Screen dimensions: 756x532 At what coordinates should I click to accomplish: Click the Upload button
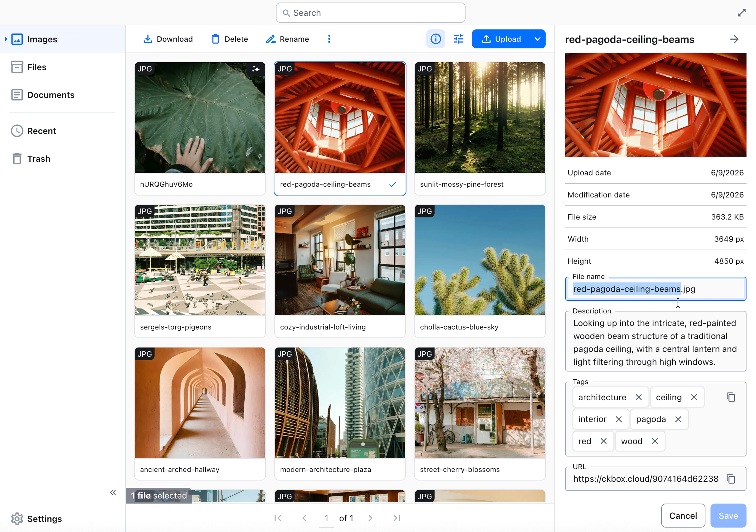point(500,39)
